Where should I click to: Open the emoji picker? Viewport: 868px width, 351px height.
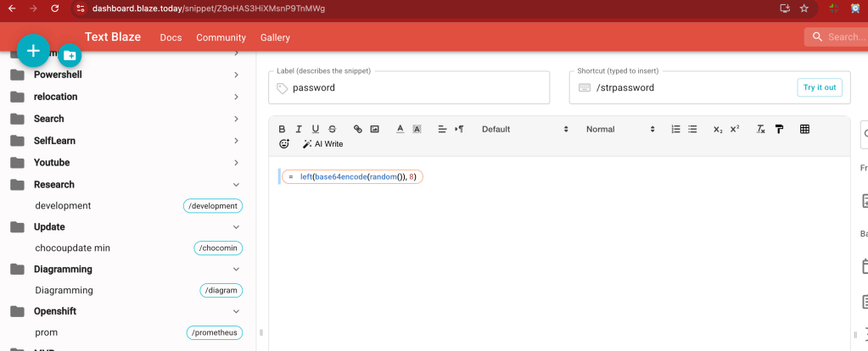pos(284,144)
